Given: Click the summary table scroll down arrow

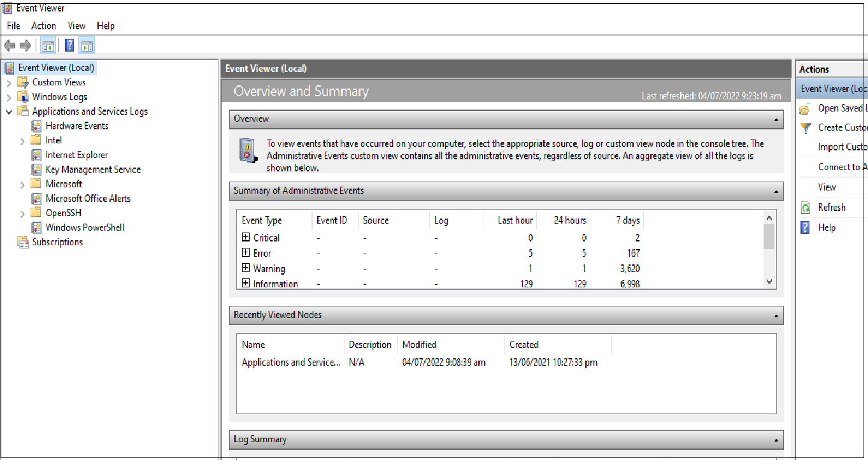Looking at the screenshot, I should point(769,282).
